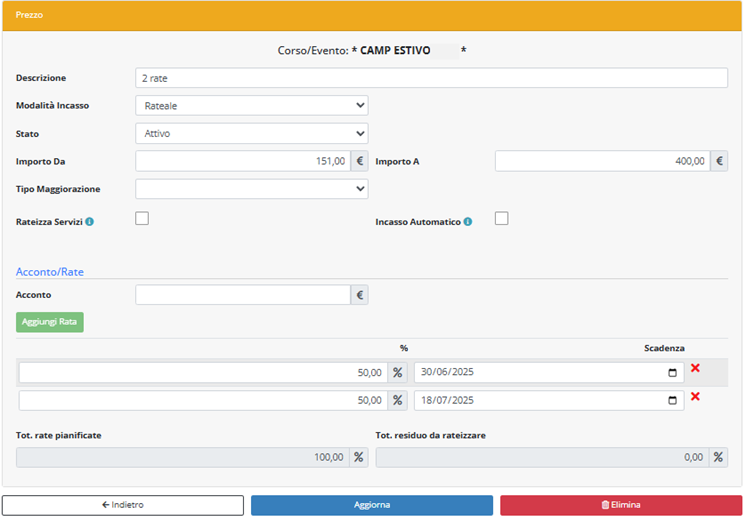Enable the Rateizza Servizi checkbox
This screenshot has width=746, height=521.
click(x=142, y=219)
